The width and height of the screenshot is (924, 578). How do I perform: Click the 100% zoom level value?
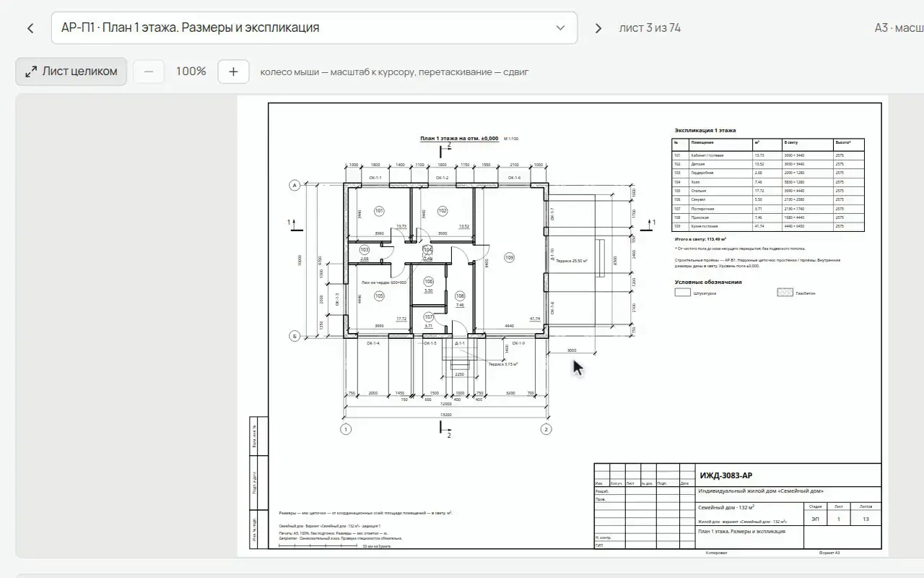coord(191,72)
